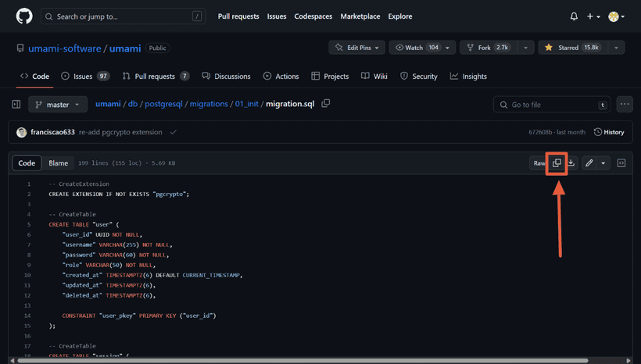
Task: Open the umami-software organization link
Action: click(x=65, y=48)
